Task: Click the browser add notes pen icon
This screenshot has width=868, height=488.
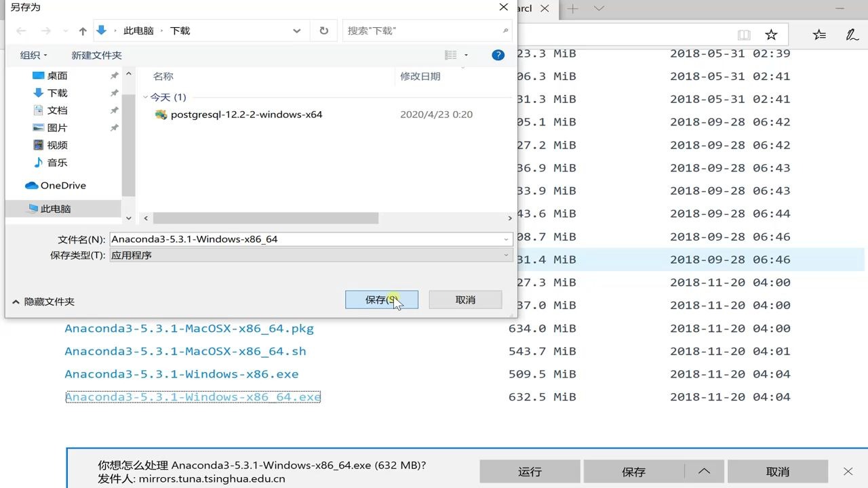Action: 852,35
